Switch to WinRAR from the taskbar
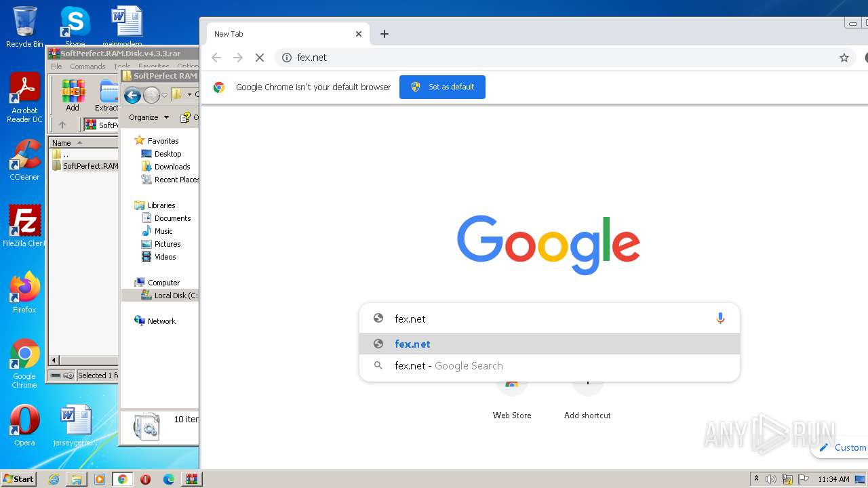Viewport: 868px width, 488px height. click(x=192, y=479)
